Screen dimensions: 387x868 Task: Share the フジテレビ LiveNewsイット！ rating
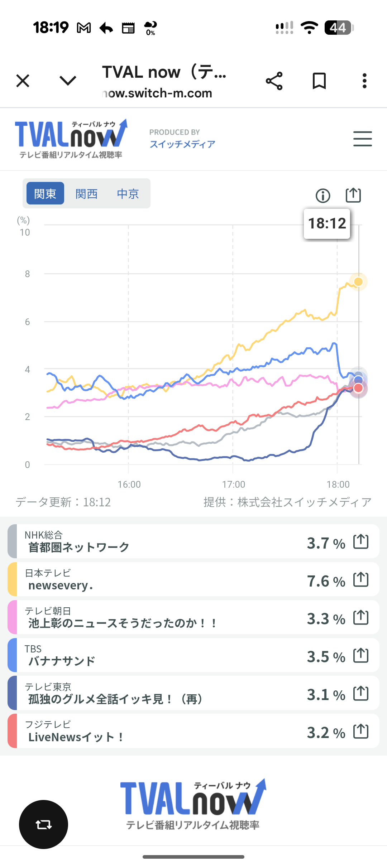[361, 731]
